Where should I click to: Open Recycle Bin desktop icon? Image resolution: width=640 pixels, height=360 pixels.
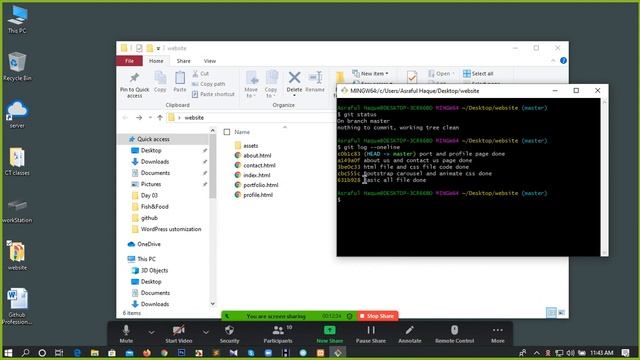[17, 66]
